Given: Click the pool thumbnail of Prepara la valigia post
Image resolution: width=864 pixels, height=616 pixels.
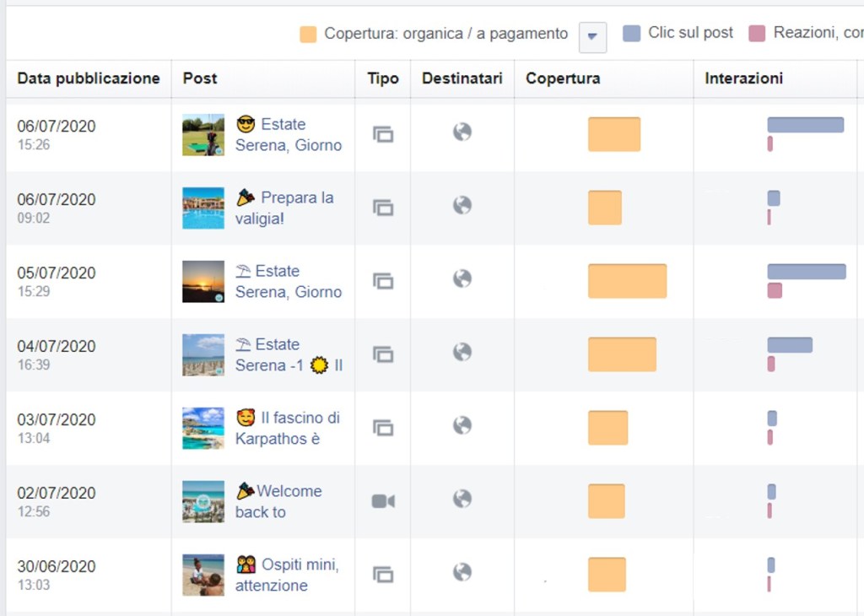Looking at the screenshot, I should point(203,208).
